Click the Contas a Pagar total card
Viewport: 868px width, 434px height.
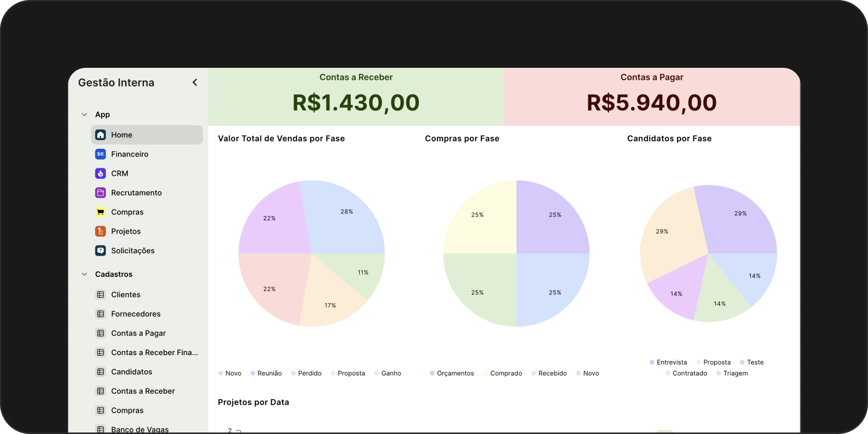point(652,96)
